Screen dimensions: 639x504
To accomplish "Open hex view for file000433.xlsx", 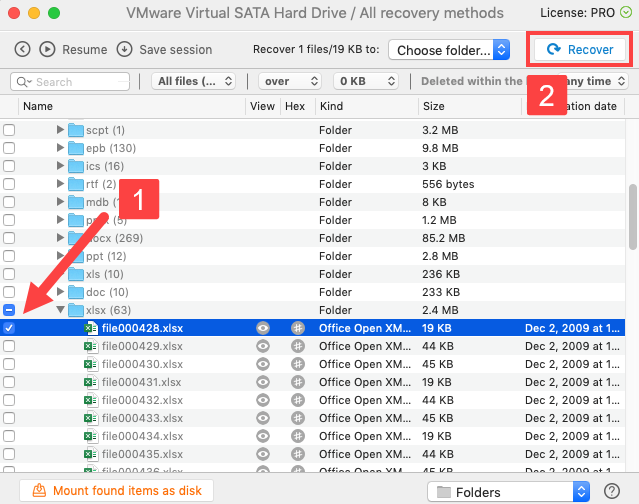I will pos(298,418).
